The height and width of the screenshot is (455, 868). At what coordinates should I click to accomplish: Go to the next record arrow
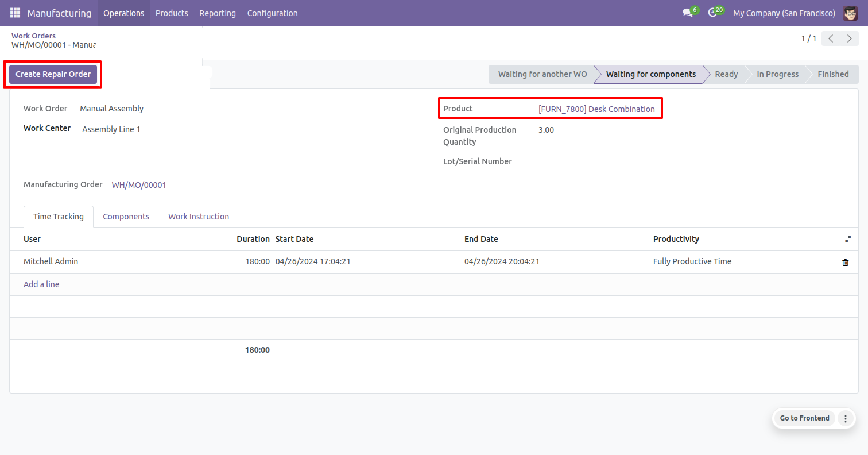point(849,38)
